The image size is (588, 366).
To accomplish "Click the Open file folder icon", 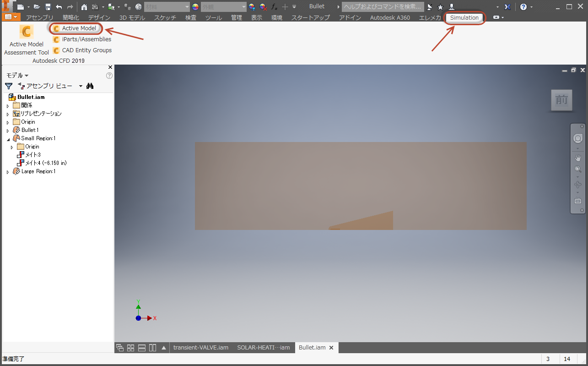I will (37, 7).
